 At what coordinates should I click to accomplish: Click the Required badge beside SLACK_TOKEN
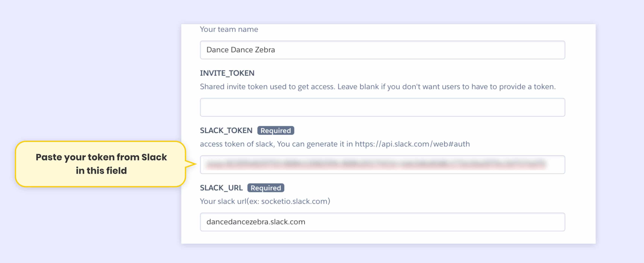(x=276, y=130)
